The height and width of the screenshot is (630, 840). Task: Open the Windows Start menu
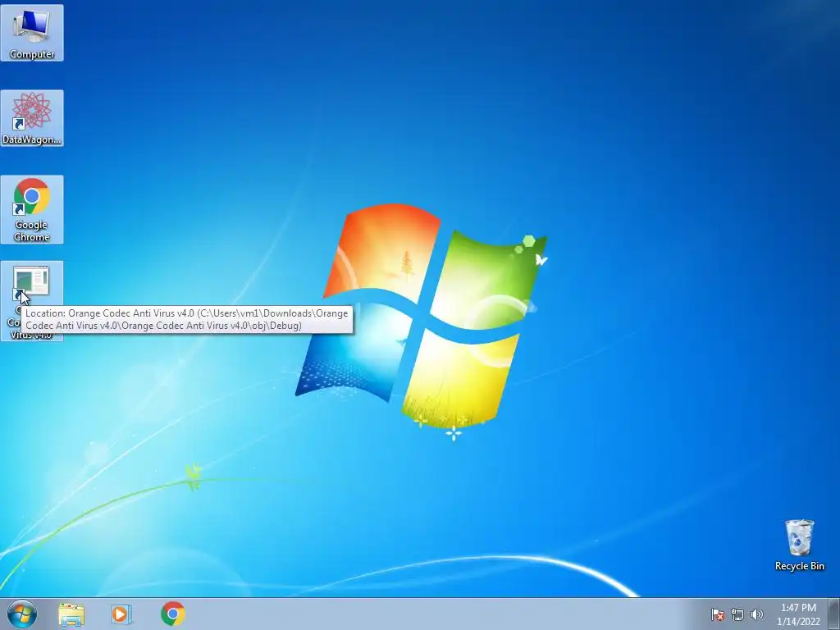[22, 614]
